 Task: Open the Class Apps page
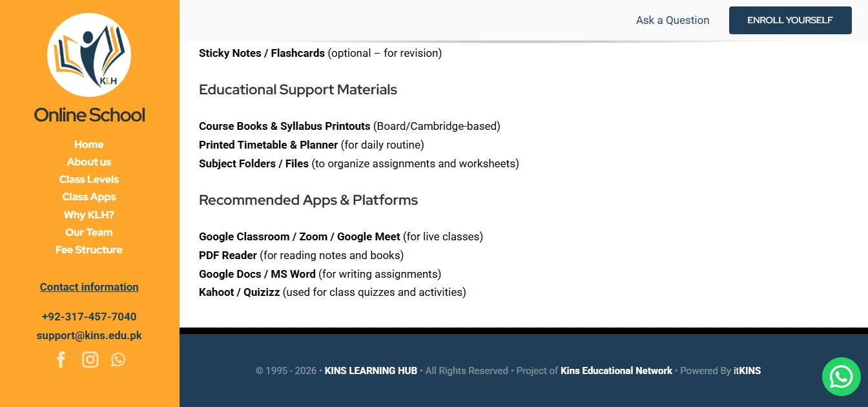88,196
